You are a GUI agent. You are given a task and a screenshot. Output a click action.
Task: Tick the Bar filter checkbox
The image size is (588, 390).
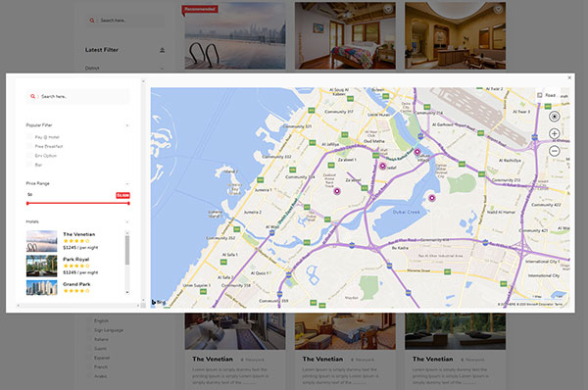pyautogui.click(x=28, y=165)
